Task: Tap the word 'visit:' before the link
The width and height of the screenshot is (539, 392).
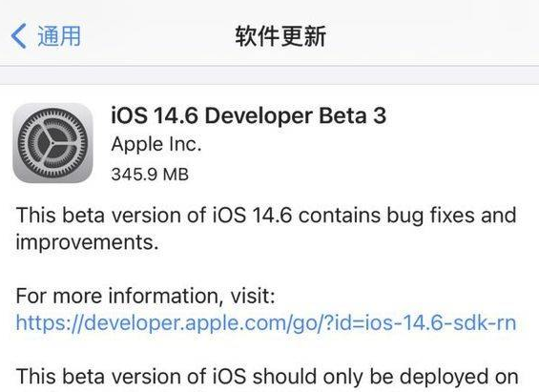Action: point(253,296)
